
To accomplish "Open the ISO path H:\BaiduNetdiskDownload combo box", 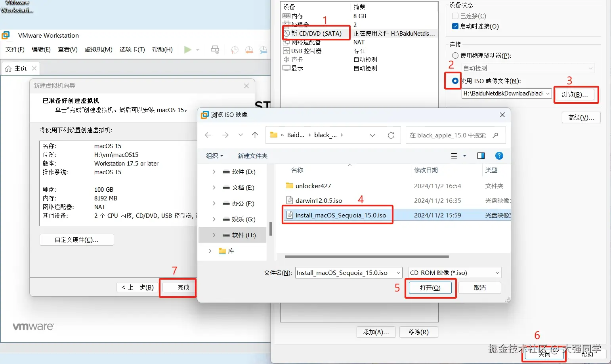I will coord(507,93).
